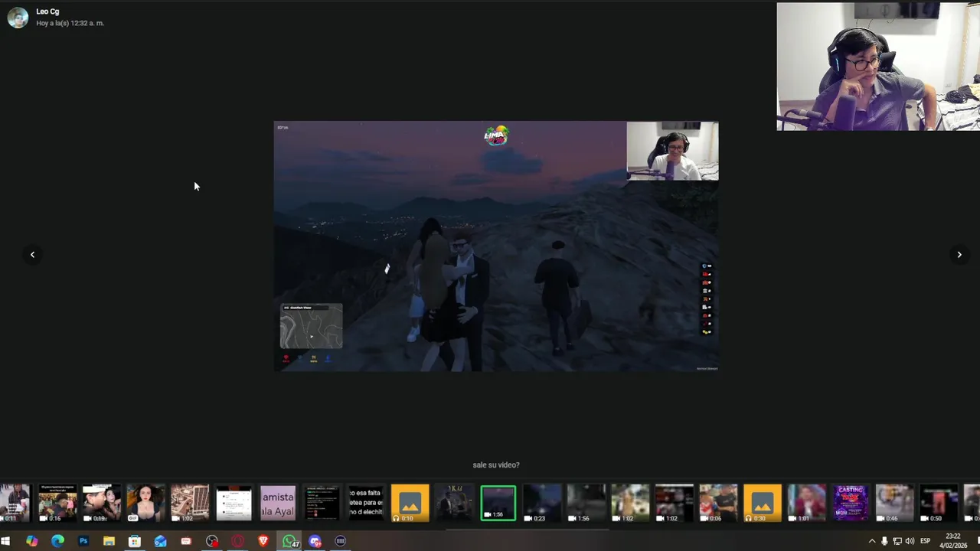Open Photoshop from the taskbar
Screen dimensions: 980x551
point(83,541)
